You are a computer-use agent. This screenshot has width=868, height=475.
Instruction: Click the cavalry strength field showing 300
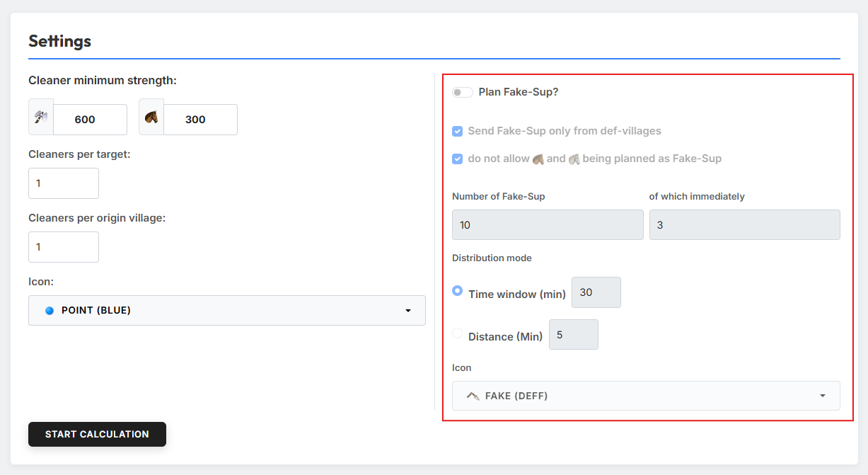tap(200, 120)
